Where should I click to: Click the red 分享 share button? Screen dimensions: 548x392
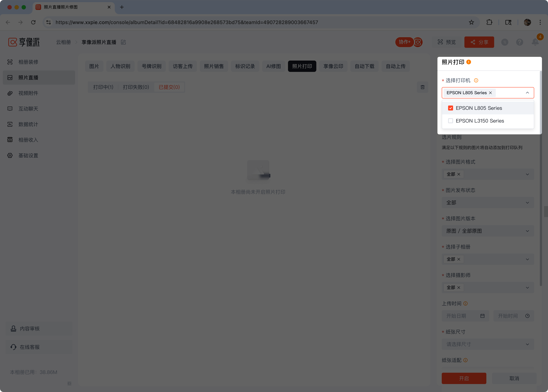tap(479, 42)
